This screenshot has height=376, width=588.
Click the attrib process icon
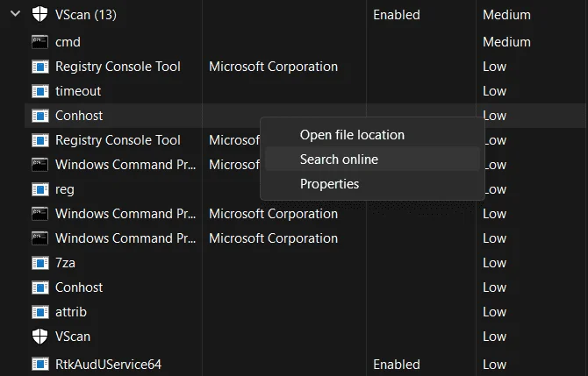[x=39, y=312]
